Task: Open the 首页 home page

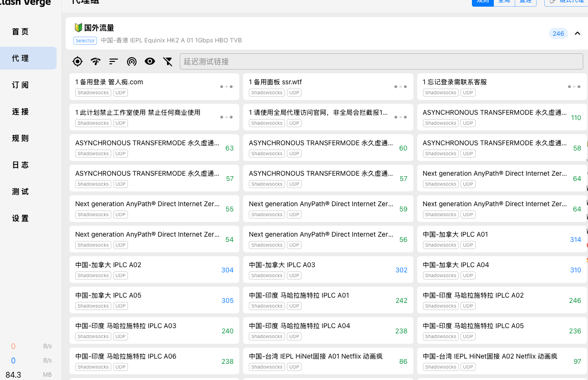Action: 20,31
